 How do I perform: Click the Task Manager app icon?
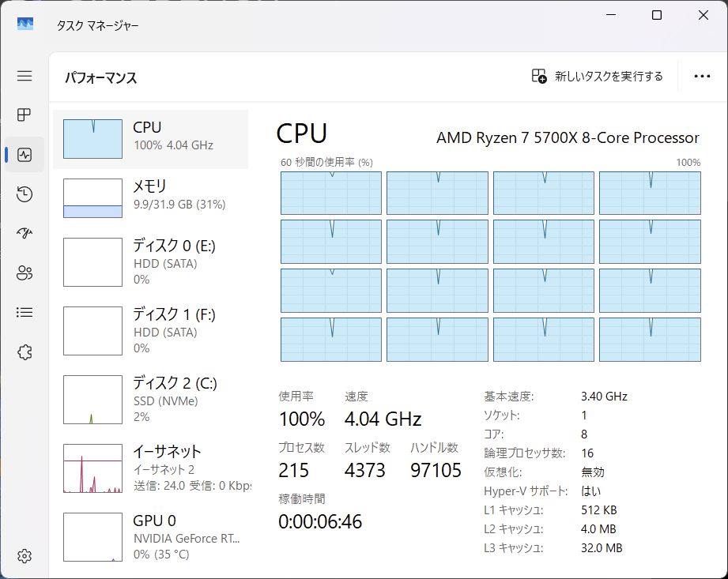25,24
